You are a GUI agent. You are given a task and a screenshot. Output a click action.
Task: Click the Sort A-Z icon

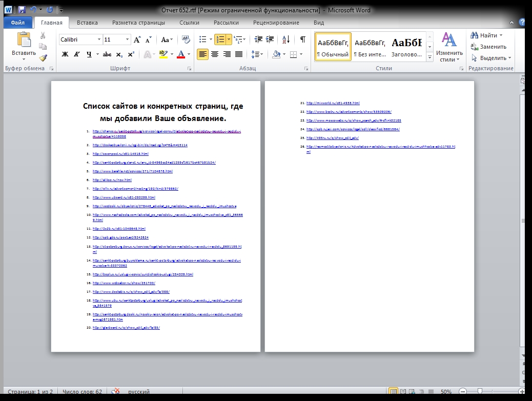[287, 39]
